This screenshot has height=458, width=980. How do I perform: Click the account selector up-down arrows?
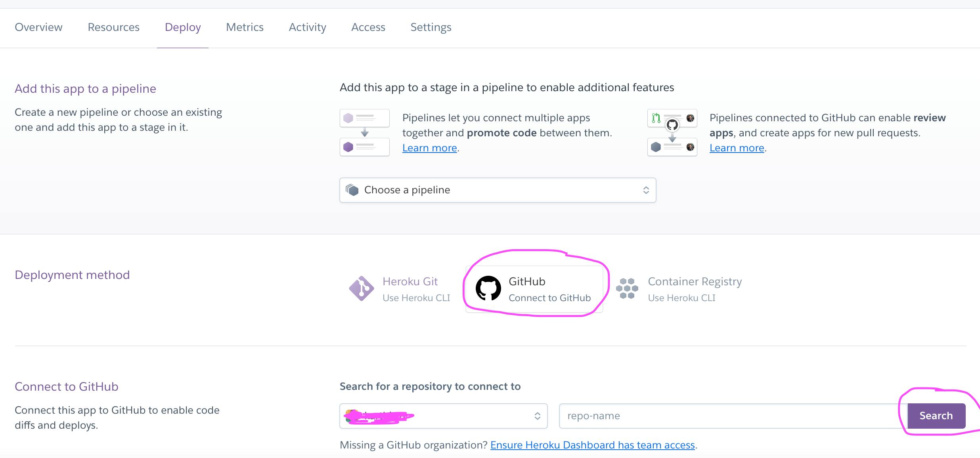click(x=538, y=416)
